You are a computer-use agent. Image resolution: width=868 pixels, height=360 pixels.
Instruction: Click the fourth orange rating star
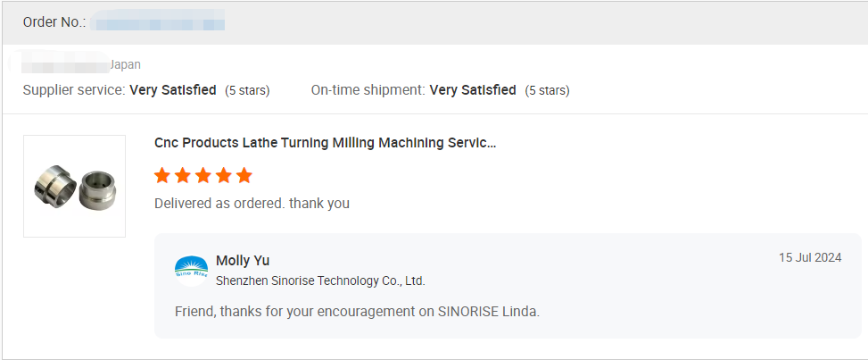[224, 175]
